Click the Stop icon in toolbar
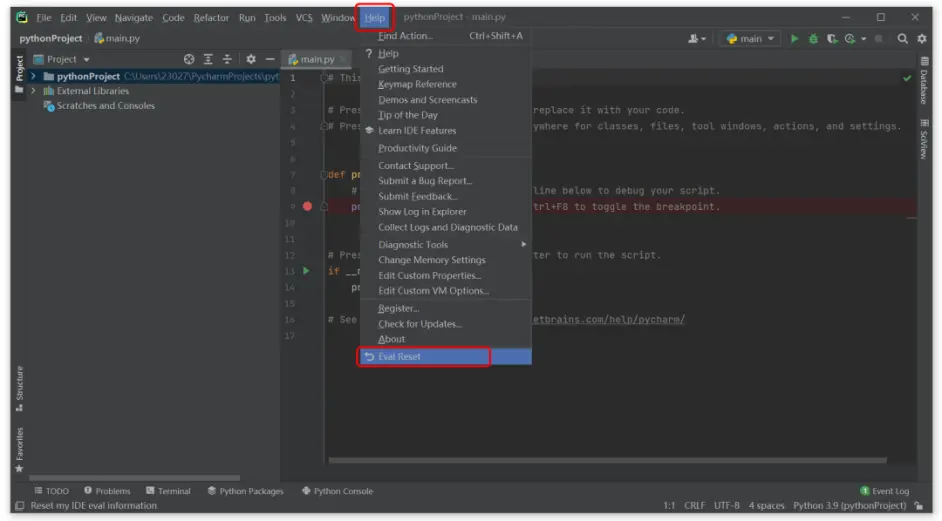This screenshot has height=521, width=942. click(x=878, y=38)
